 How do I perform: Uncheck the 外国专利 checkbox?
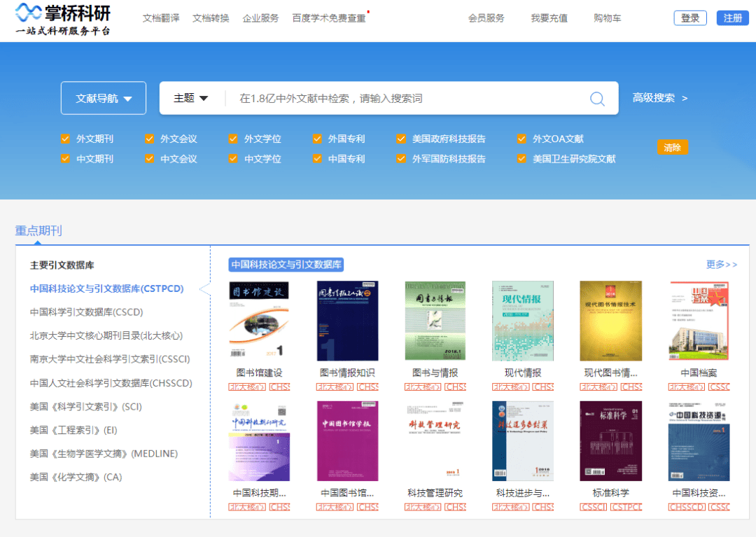[317, 139]
